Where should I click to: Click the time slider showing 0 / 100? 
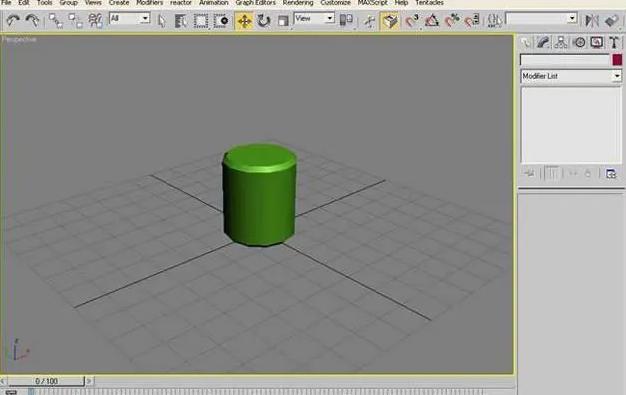46,381
